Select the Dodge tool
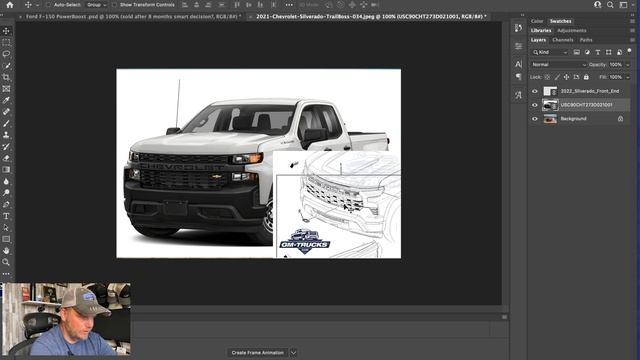The width and height of the screenshot is (640, 360). coord(6,193)
